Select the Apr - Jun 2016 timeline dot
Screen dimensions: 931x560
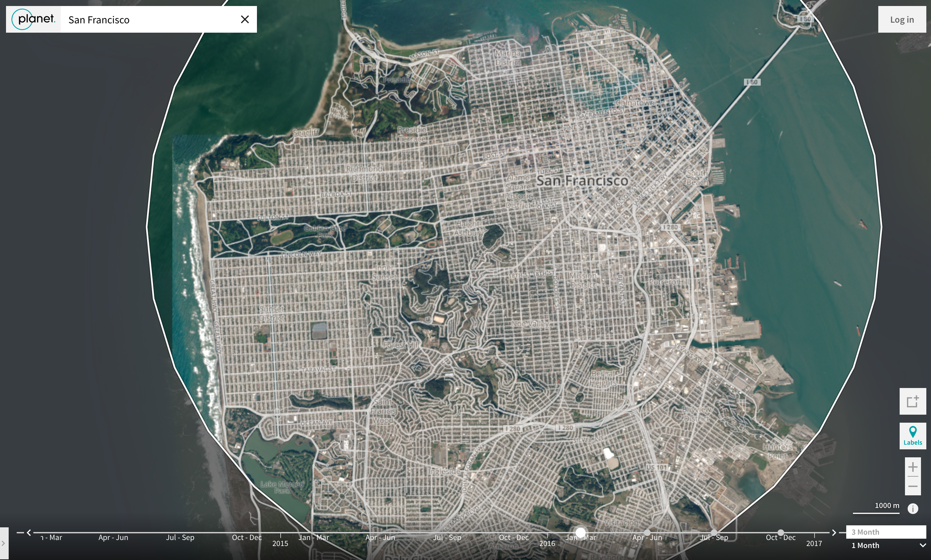(647, 532)
